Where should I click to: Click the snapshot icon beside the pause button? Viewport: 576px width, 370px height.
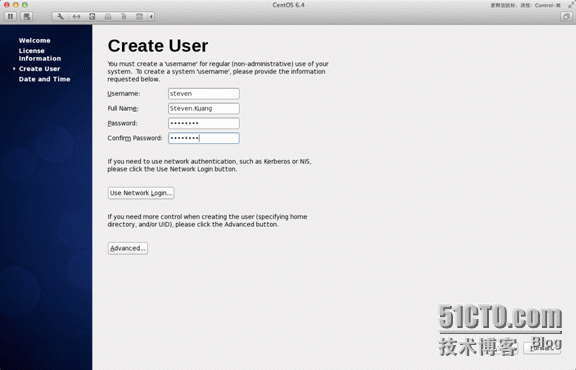point(26,17)
